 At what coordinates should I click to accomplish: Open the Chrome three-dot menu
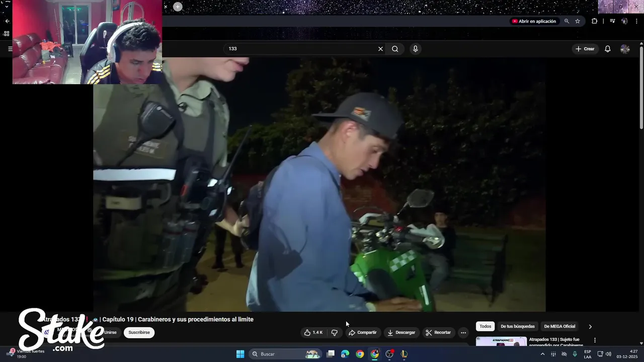coord(637,21)
